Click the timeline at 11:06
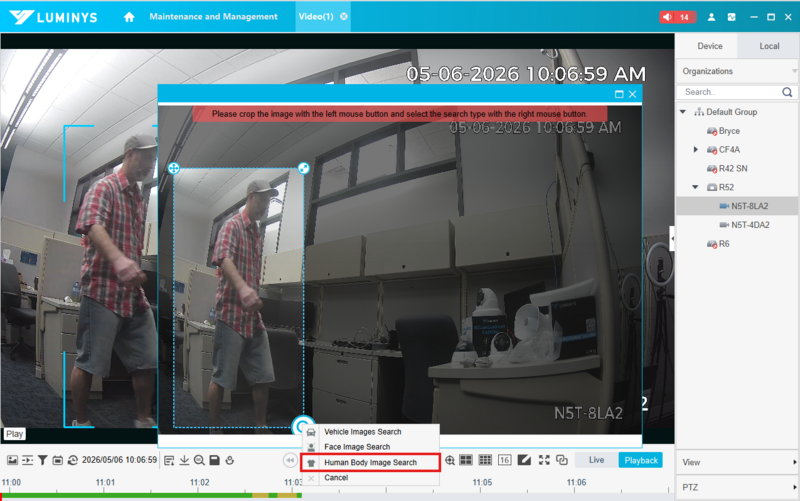The height and width of the screenshot is (501, 800). 577,483
